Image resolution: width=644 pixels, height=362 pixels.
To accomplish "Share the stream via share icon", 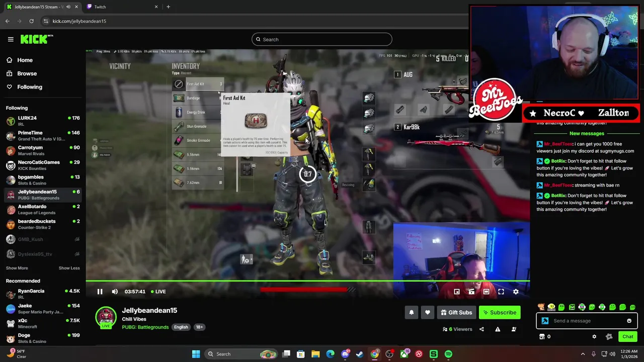I will (481, 329).
